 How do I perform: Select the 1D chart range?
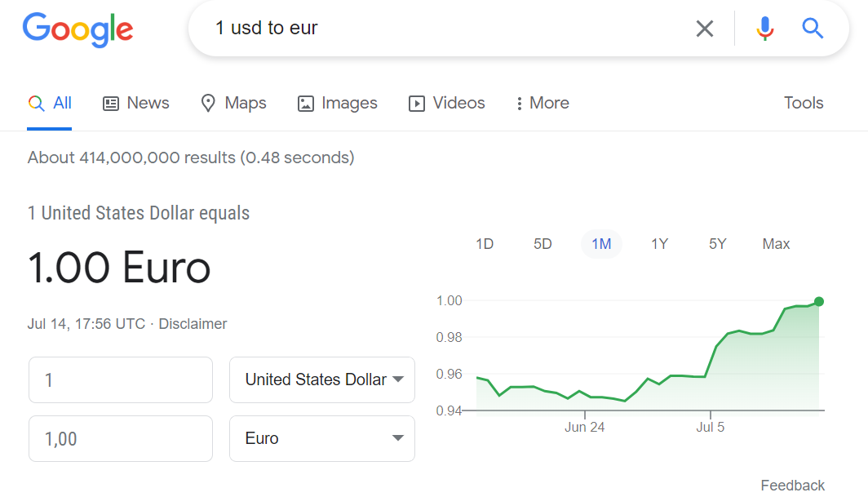(x=485, y=244)
